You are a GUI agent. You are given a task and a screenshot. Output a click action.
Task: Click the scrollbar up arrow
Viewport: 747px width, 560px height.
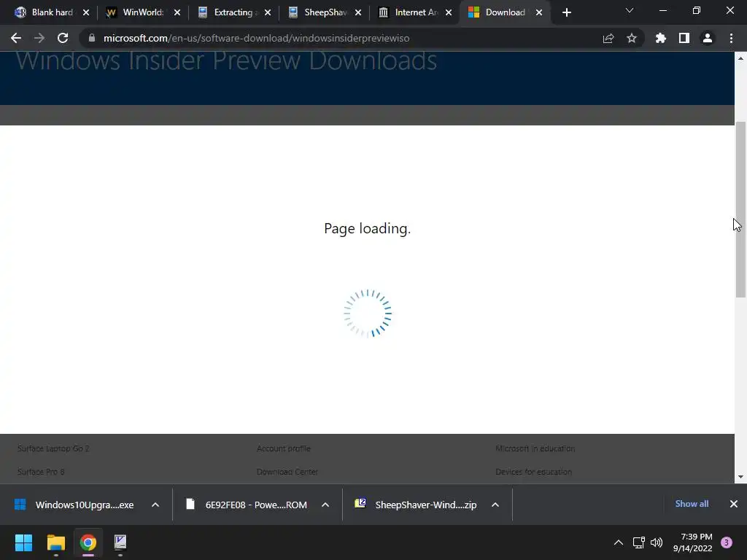click(x=740, y=58)
